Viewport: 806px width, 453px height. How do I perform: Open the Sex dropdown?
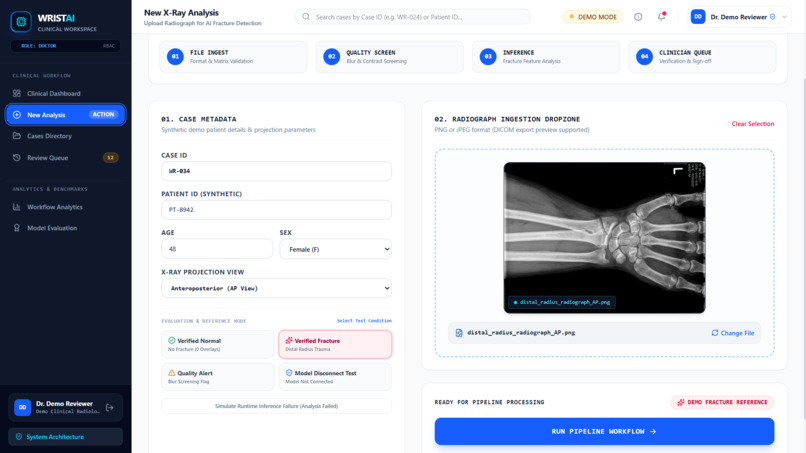pyautogui.click(x=336, y=249)
